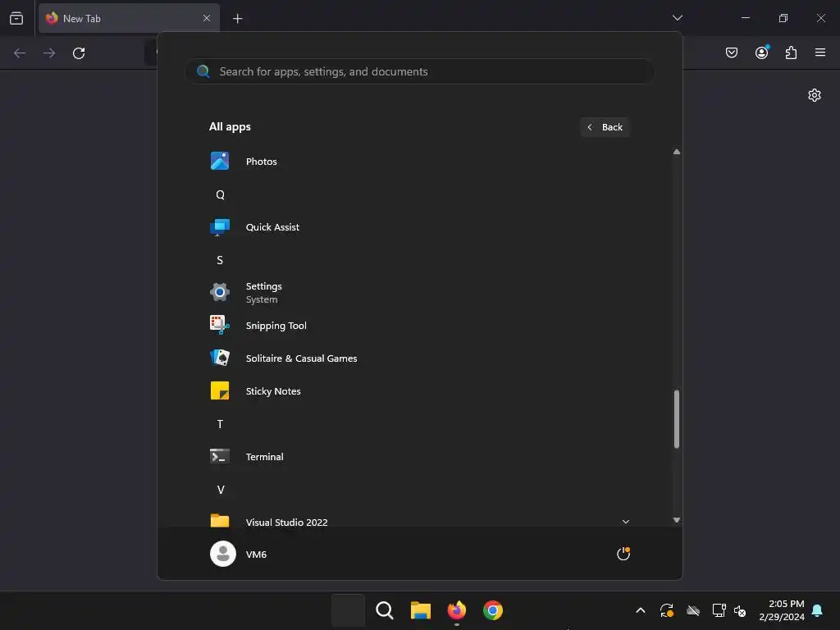Open the Settings gear app icon
Screen dimensions: 840x630
(220, 293)
